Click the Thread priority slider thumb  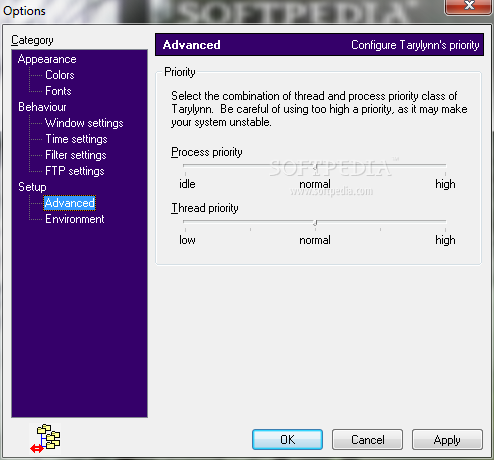(x=315, y=223)
